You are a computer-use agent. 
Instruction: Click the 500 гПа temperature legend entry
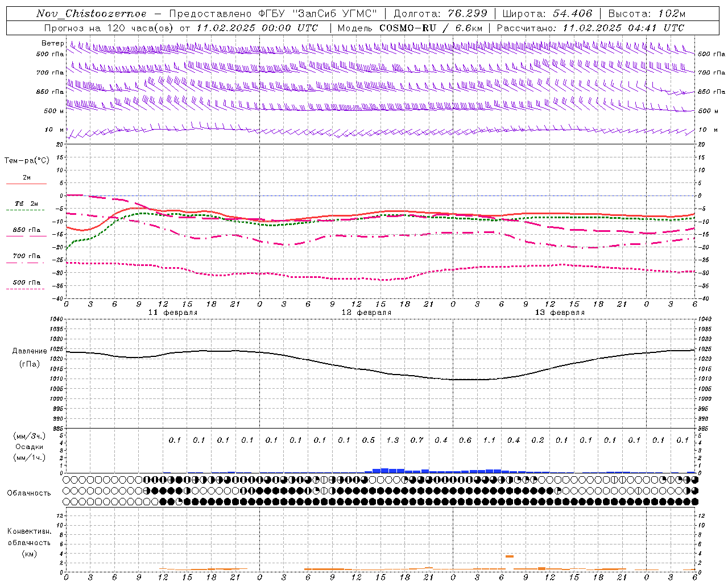27,282
